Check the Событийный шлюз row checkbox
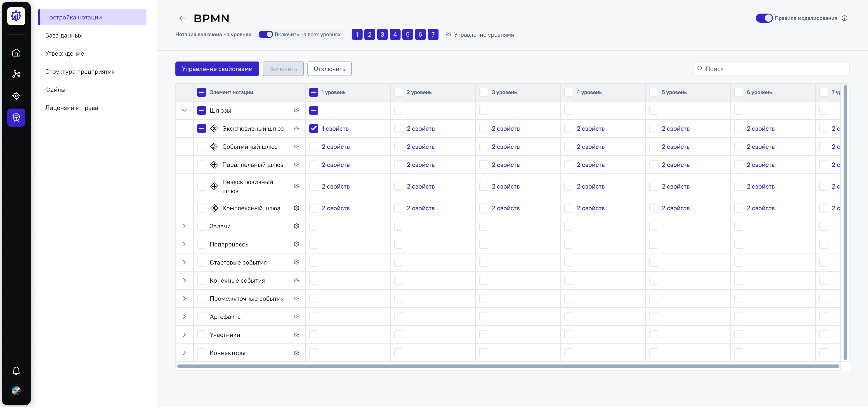The width and height of the screenshot is (868, 407). (201, 147)
